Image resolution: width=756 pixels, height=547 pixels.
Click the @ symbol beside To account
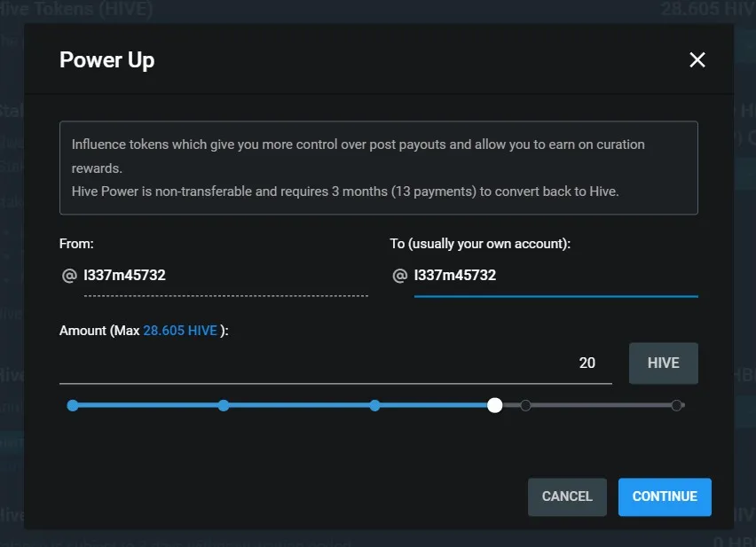pos(399,276)
